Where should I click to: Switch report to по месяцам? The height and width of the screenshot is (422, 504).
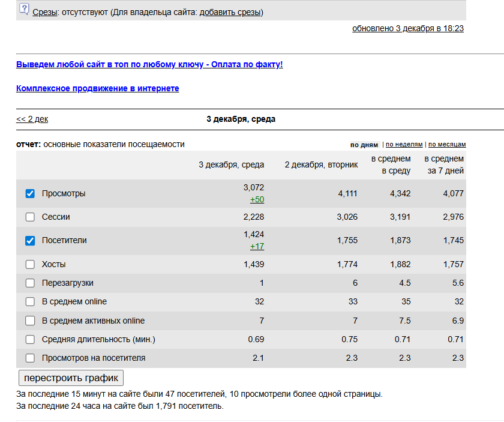pyautogui.click(x=447, y=145)
